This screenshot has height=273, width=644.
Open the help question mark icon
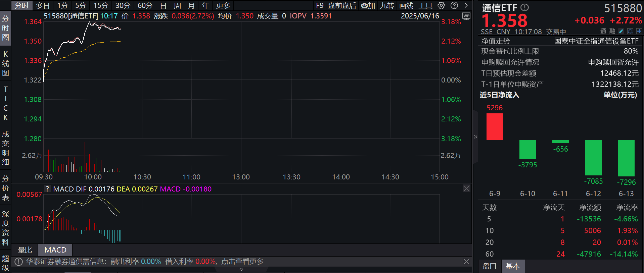click(454, 5)
